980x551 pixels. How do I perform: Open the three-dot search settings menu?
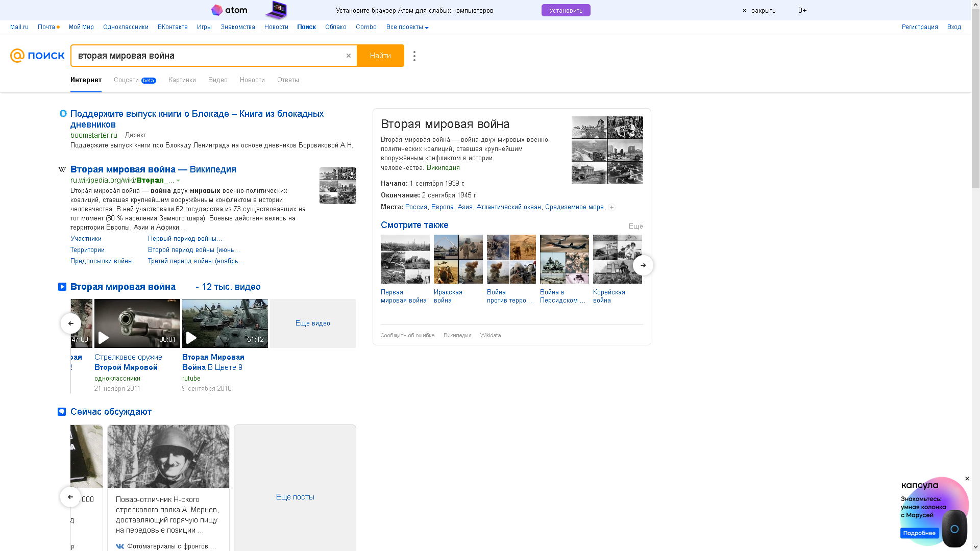[x=414, y=56]
